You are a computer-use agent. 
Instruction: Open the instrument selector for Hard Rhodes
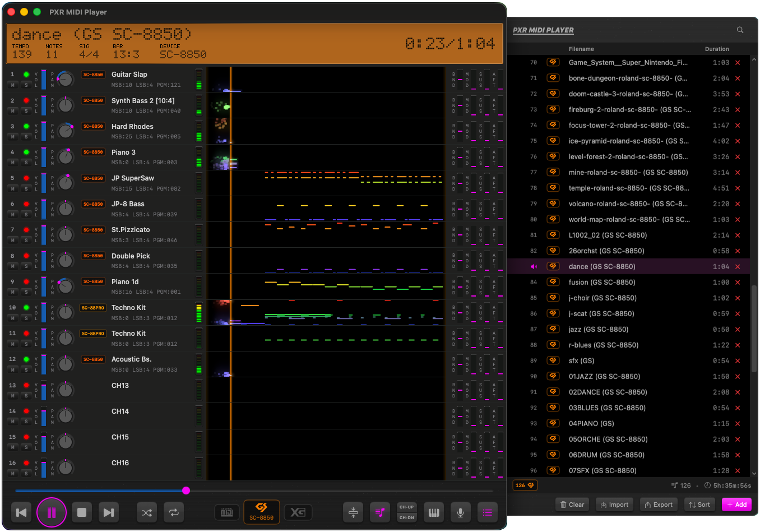[x=132, y=127]
